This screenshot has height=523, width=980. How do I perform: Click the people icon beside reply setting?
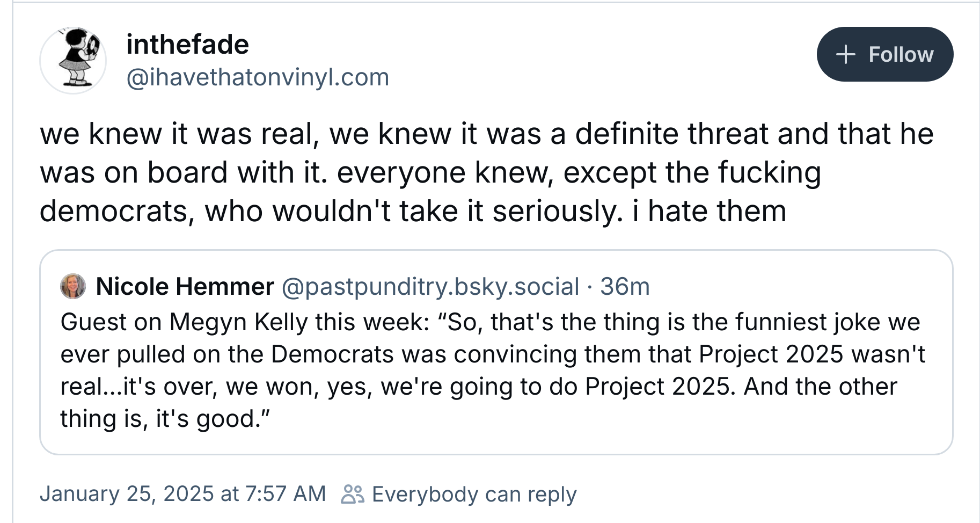(352, 494)
